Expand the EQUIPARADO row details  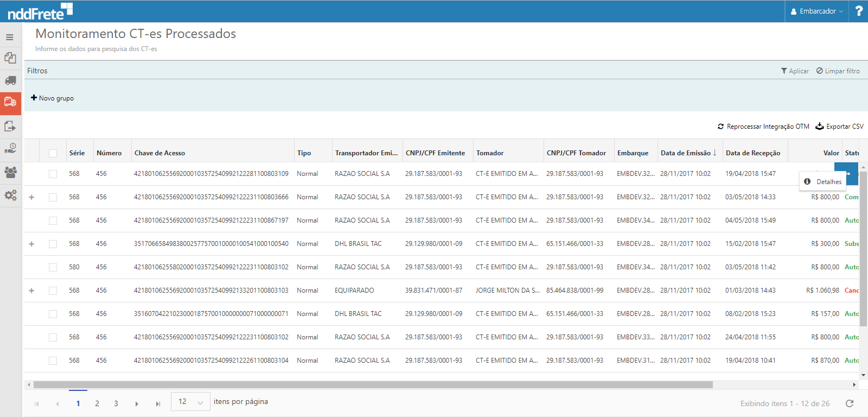31,290
